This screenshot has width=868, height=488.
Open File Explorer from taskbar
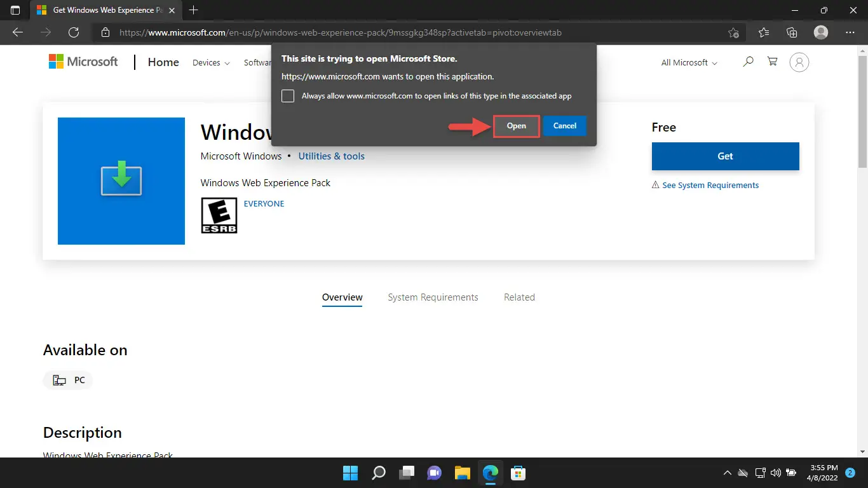tap(463, 473)
